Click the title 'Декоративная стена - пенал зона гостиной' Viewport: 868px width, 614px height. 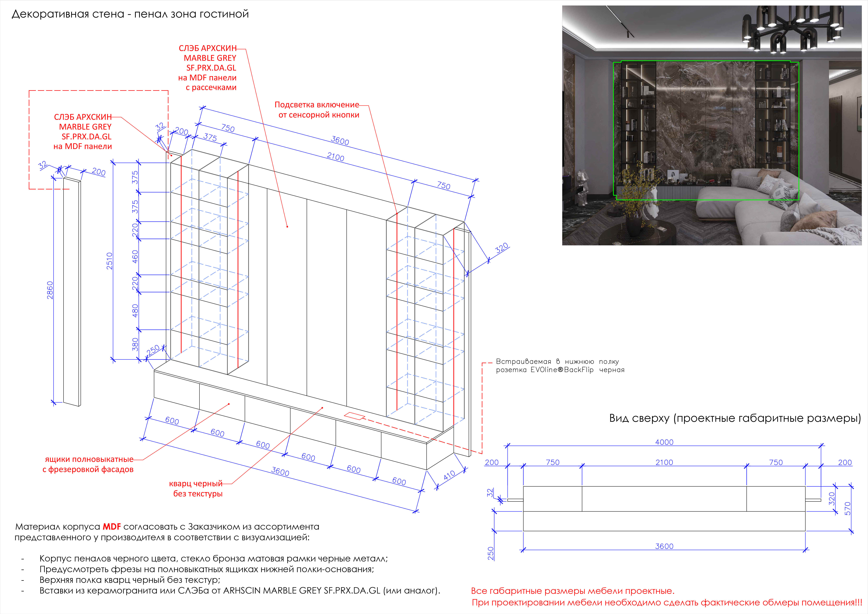point(130,14)
